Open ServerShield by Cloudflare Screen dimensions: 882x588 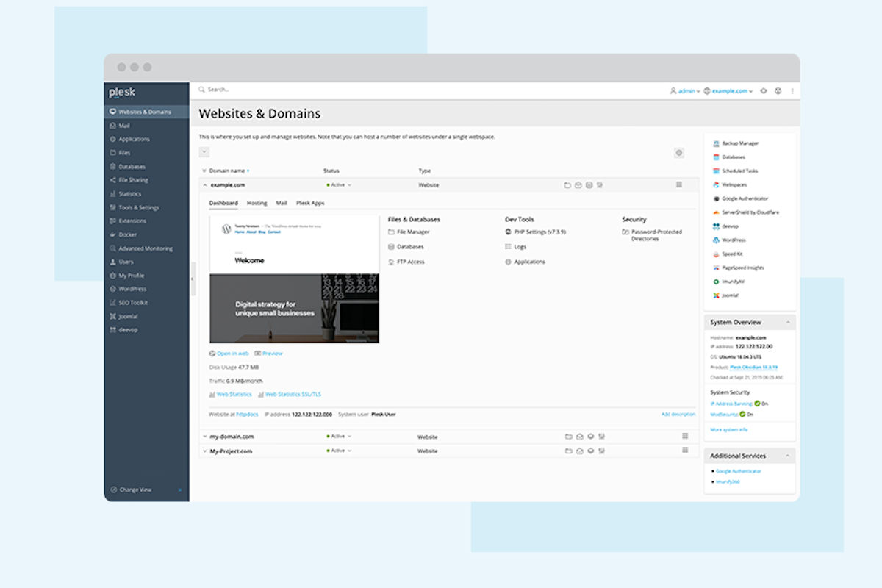point(739,212)
